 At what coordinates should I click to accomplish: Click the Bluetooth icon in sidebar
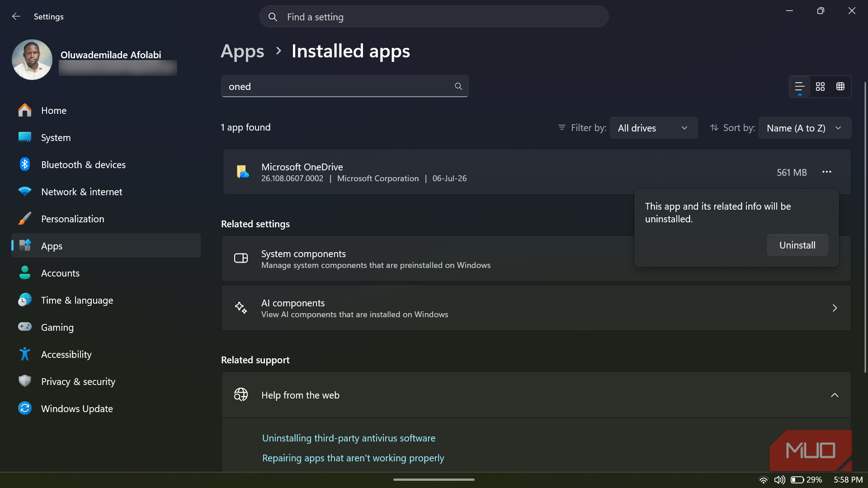(x=25, y=164)
